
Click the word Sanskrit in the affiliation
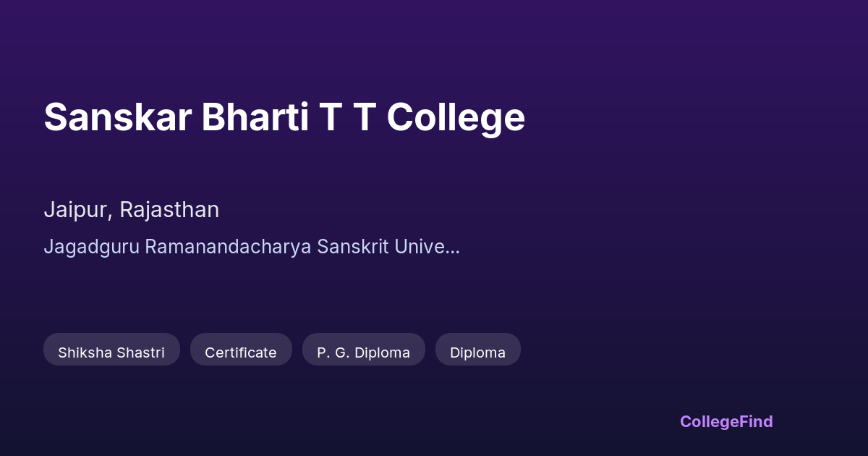tap(353, 247)
